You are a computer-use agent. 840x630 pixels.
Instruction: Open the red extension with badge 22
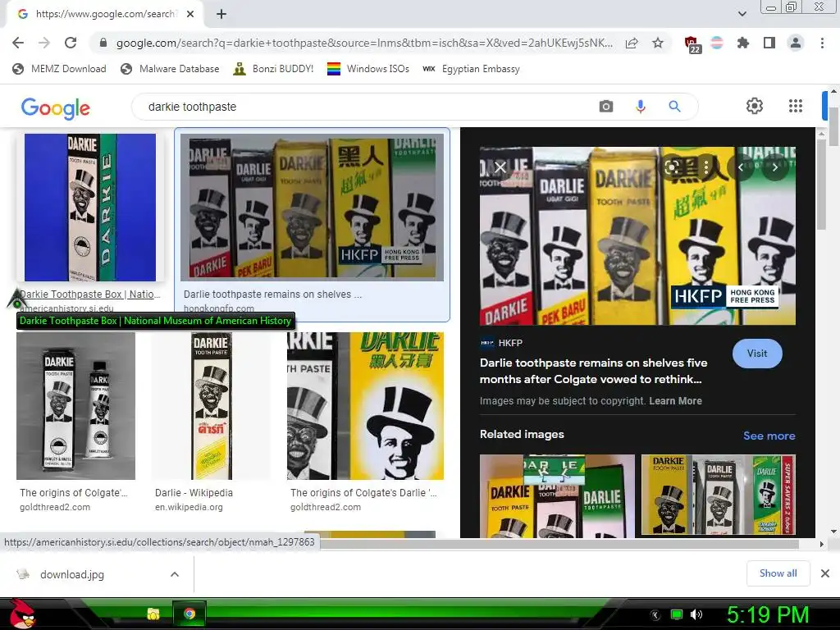(x=692, y=44)
